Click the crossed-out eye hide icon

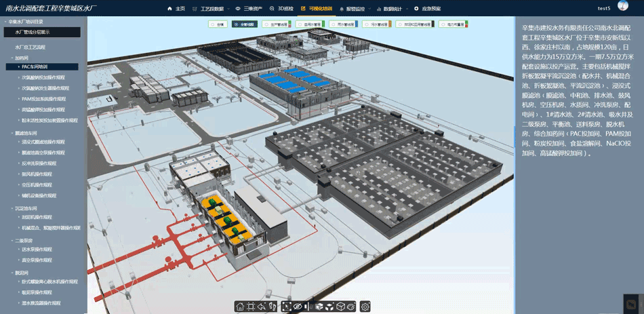coord(297,307)
